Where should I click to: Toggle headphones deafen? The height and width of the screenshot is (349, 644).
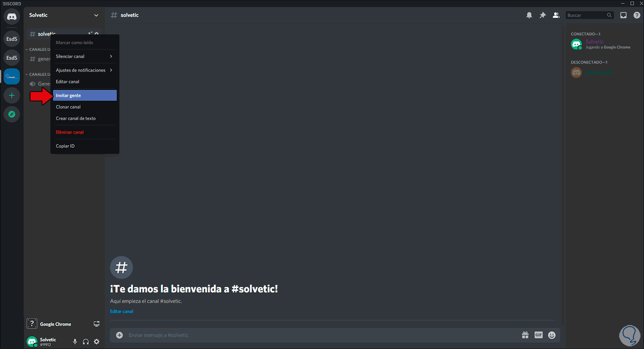tap(86, 342)
